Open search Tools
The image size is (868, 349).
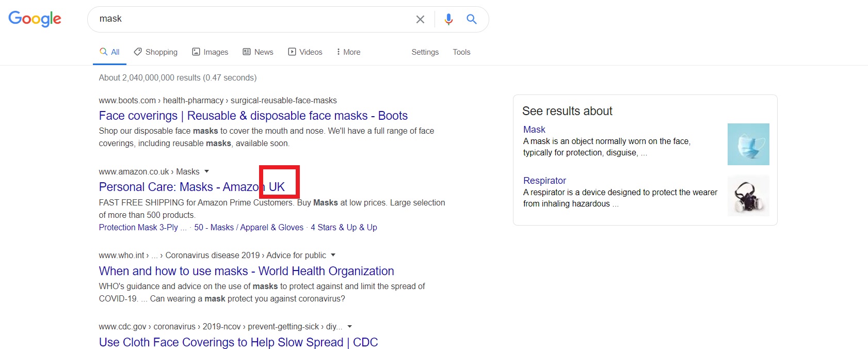pyautogui.click(x=461, y=52)
